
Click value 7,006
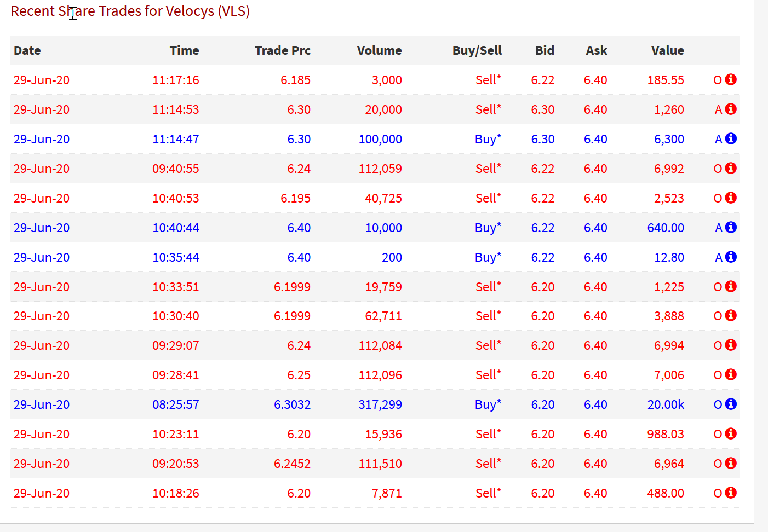(669, 375)
